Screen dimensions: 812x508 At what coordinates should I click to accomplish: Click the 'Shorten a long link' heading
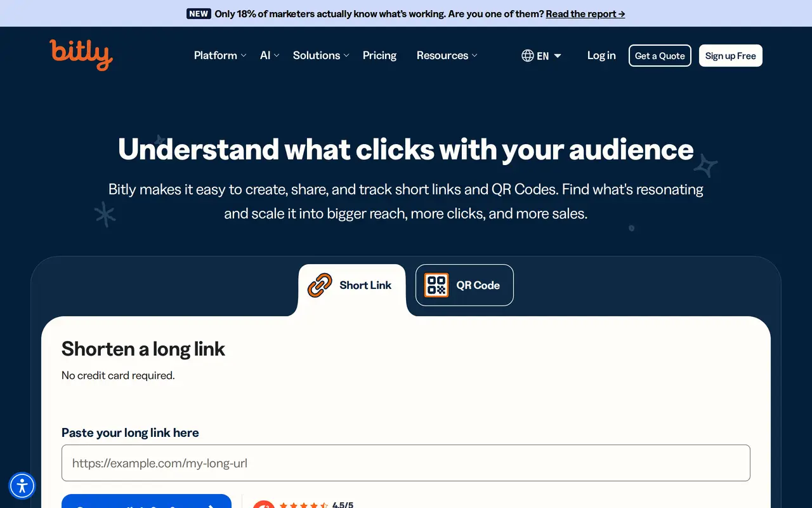point(143,349)
